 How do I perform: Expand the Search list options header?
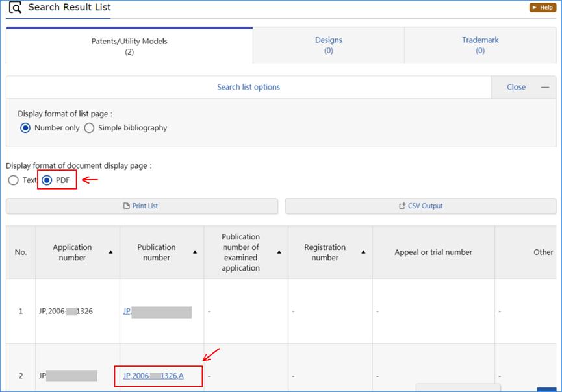pos(248,87)
